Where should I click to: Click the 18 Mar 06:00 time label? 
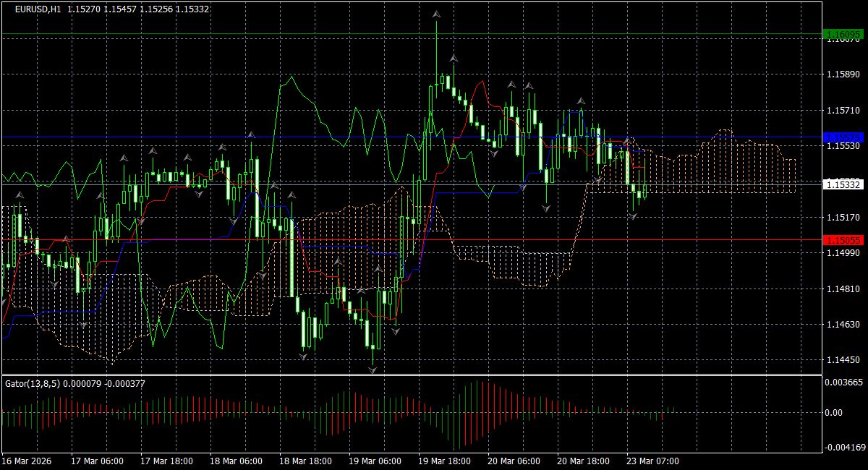pos(236,461)
